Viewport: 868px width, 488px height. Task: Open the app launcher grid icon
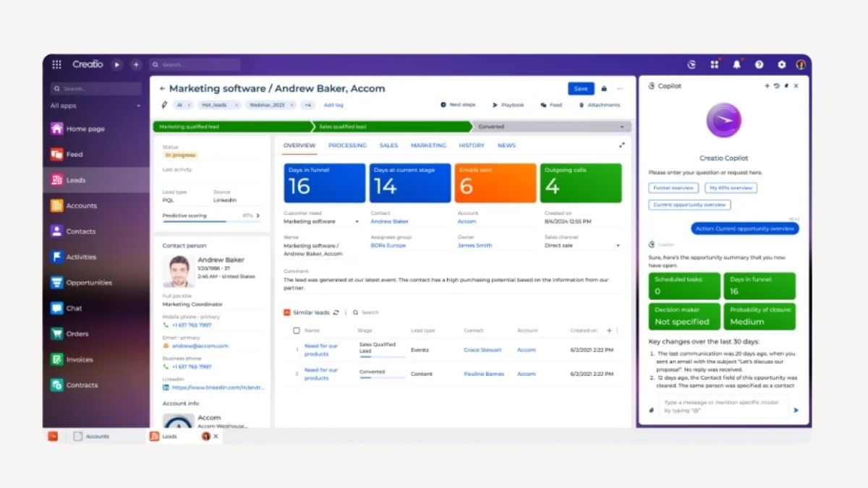coord(57,64)
